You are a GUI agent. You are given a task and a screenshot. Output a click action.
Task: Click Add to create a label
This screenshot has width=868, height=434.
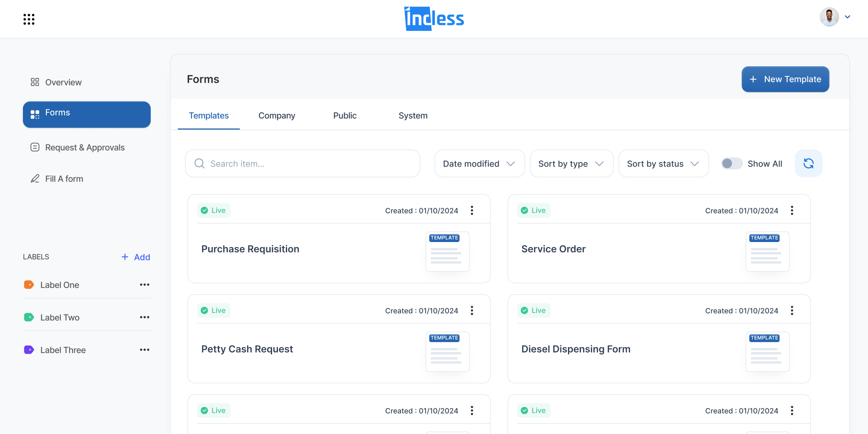point(136,257)
